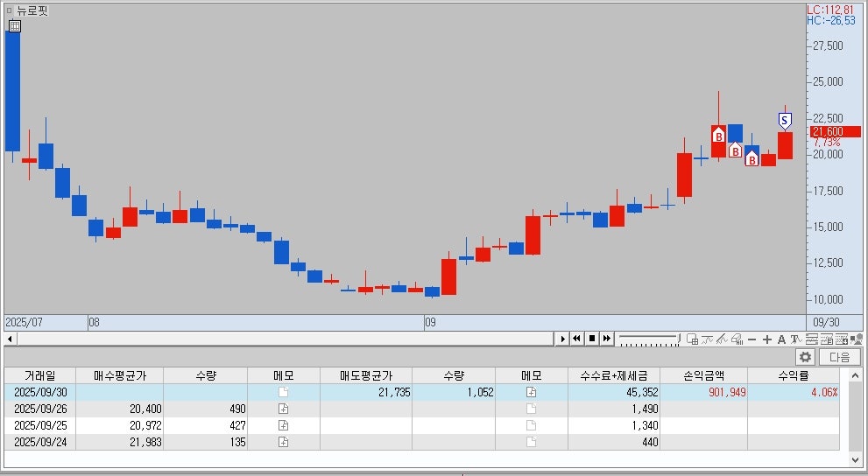
Task: Click the S sell marker on chart
Action: click(785, 120)
